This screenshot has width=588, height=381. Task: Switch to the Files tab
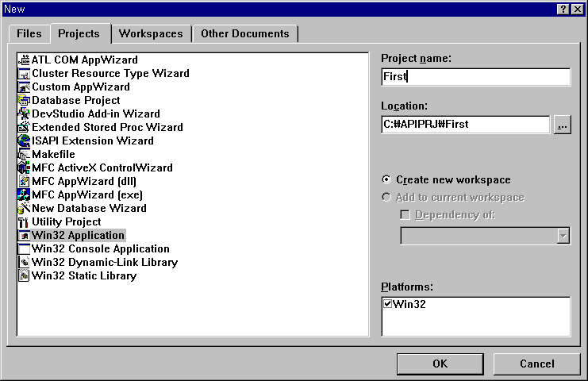coord(29,34)
